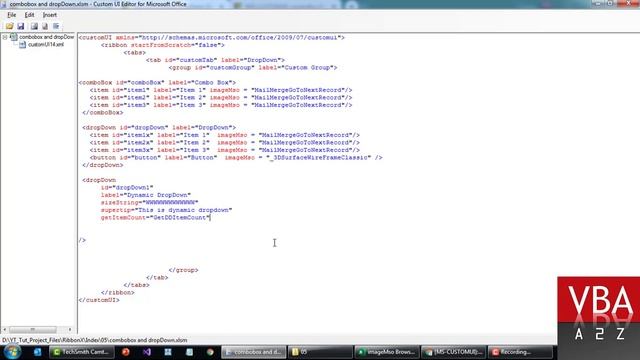Click the item id="item3x" line

(x=225, y=150)
